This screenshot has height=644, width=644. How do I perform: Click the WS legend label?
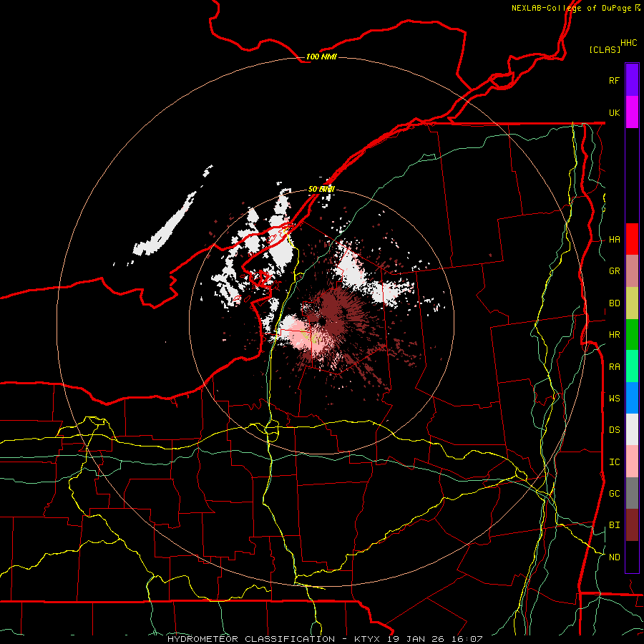click(614, 399)
